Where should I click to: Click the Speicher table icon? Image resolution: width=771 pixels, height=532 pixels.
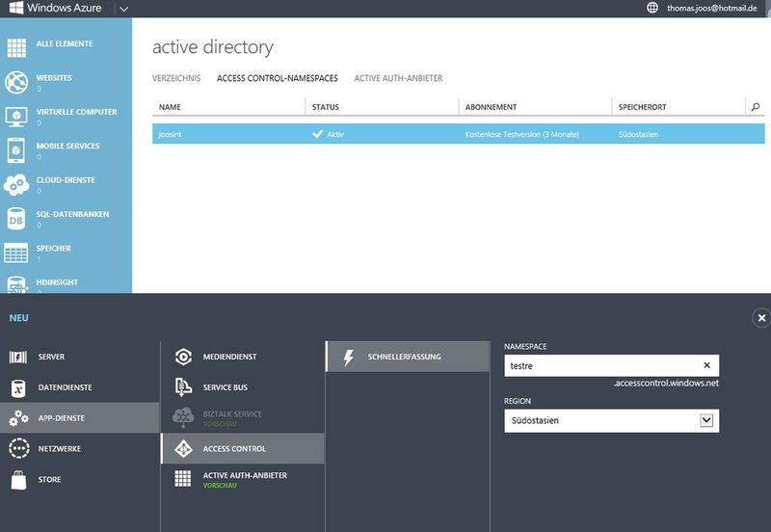pos(16,253)
